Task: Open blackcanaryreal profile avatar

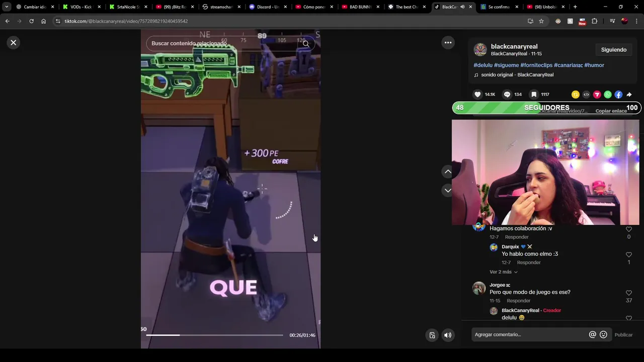Action: pyautogui.click(x=480, y=50)
